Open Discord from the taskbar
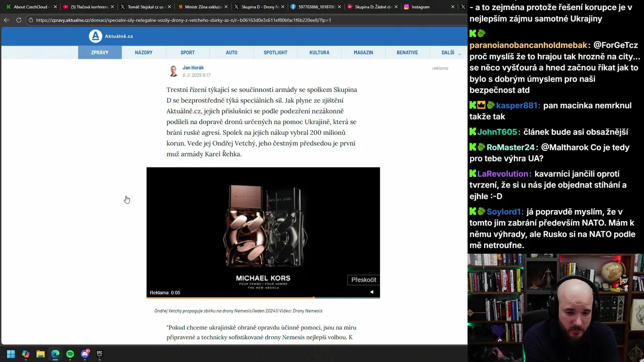644x362 pixels. point(85,354)
